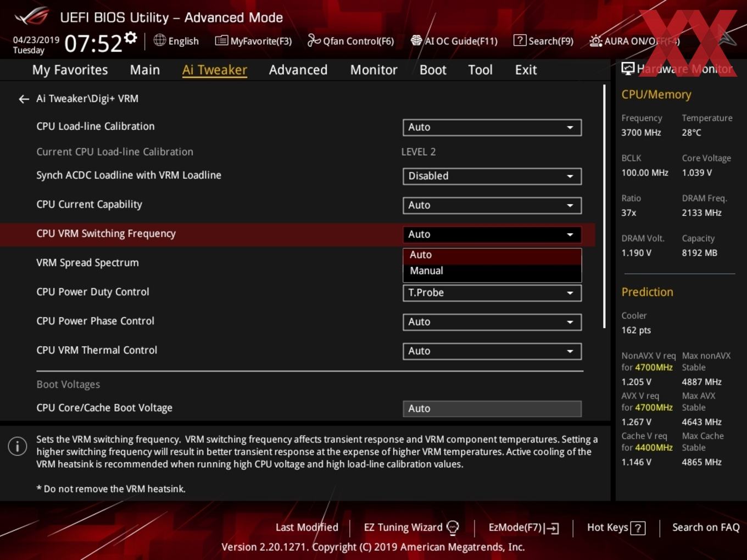This screenshot has width=747, height=560.
Task: Click CPU Core/Cache Boot Voltage field
Action: [492, 408]
